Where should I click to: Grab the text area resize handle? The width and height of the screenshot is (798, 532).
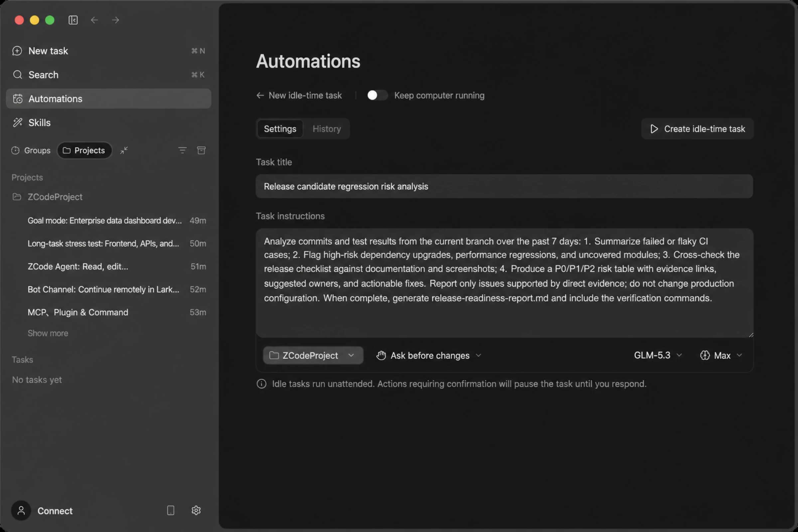coord(751,335)
